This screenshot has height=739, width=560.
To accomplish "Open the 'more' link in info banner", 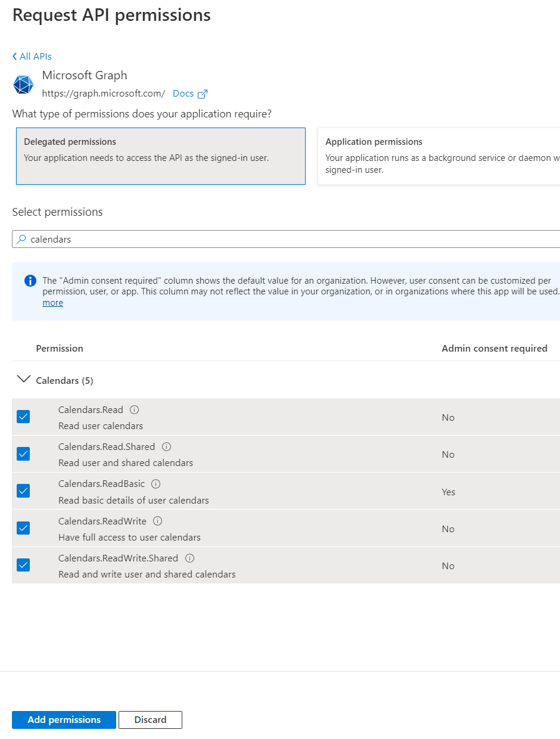I will [x=52, y=303].
